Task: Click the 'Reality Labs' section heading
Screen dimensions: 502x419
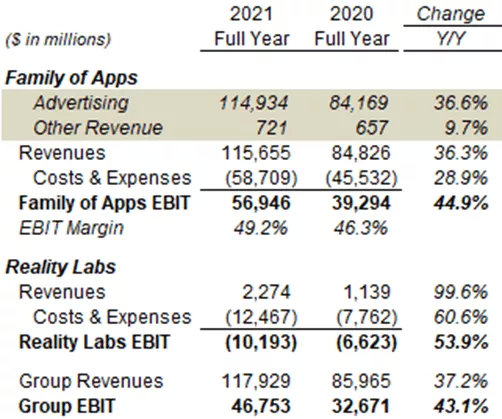Action: 61,267
